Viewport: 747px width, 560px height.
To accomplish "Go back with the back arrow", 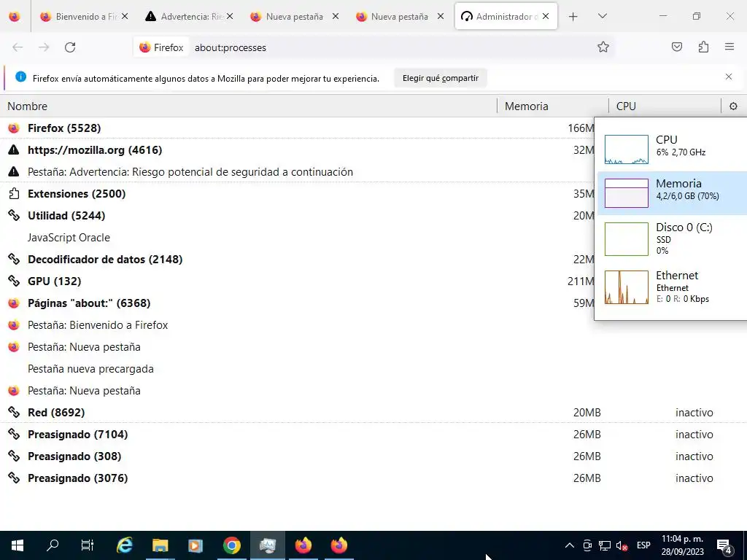I will pos(18,47).
